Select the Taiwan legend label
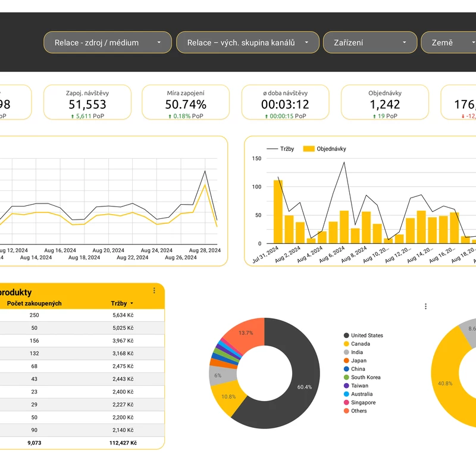The width and height of the screenshot is (476, 476). (360, 386)
